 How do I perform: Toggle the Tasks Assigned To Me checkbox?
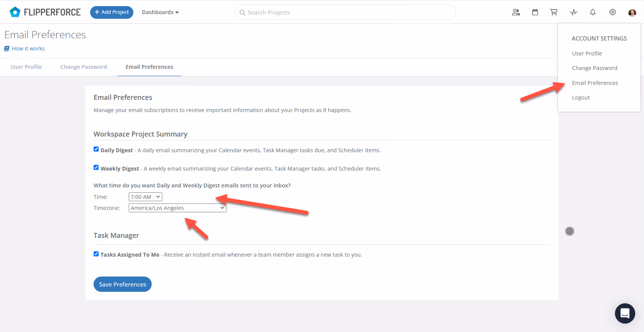point(96,254)
